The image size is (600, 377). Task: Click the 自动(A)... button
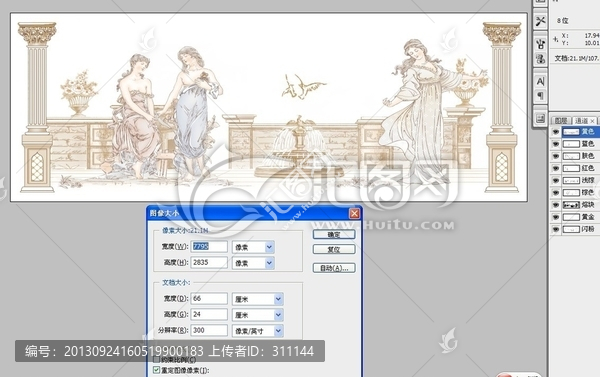[x=334, y=268]
